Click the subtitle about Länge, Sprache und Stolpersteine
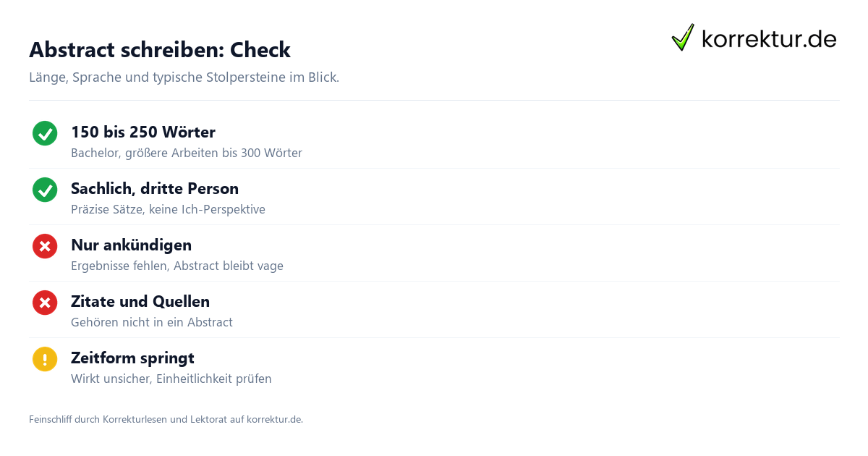868x456 pixels. (x=184, y=77)
